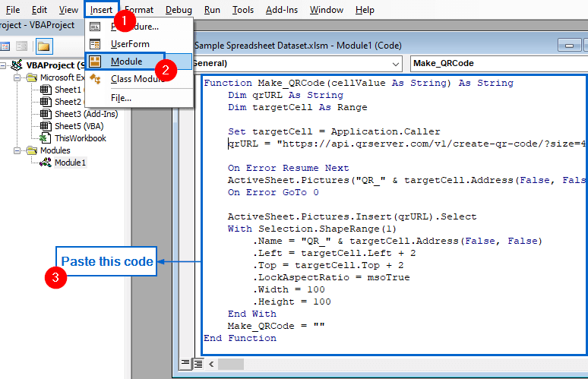Open the Run menu

[212, 10]
